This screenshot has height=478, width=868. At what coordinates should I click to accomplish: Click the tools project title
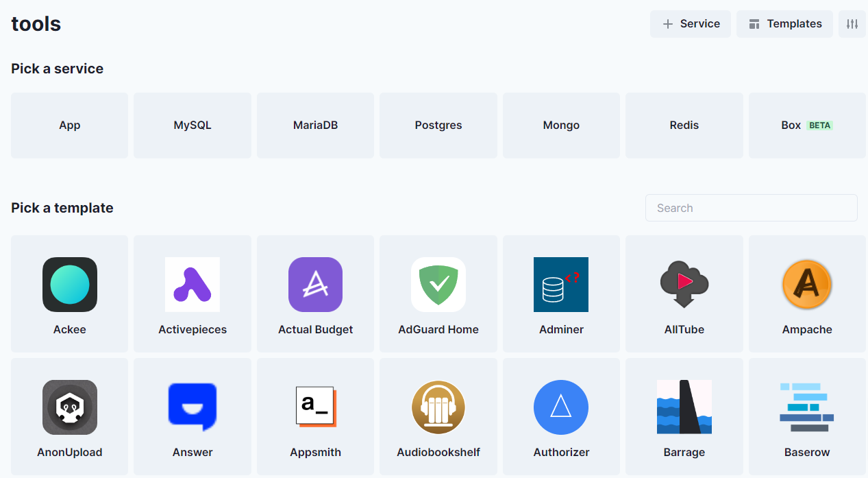point(36,24)
